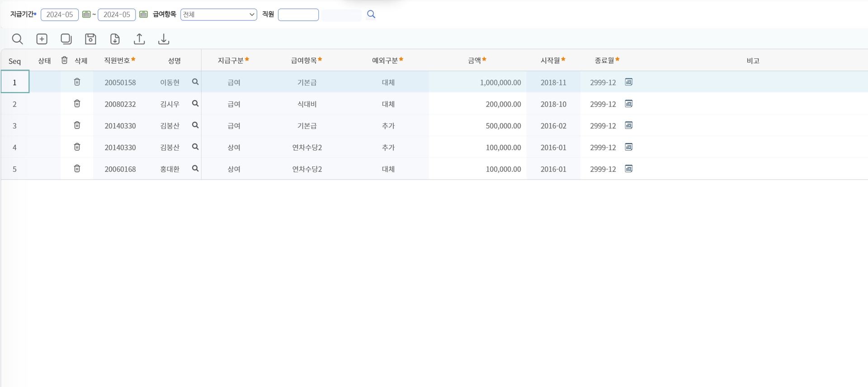Image resolution: width=868 pixels, height=387 pixels.
Task: Click the 상여 cell in row 4
Action: coord(234,147)
